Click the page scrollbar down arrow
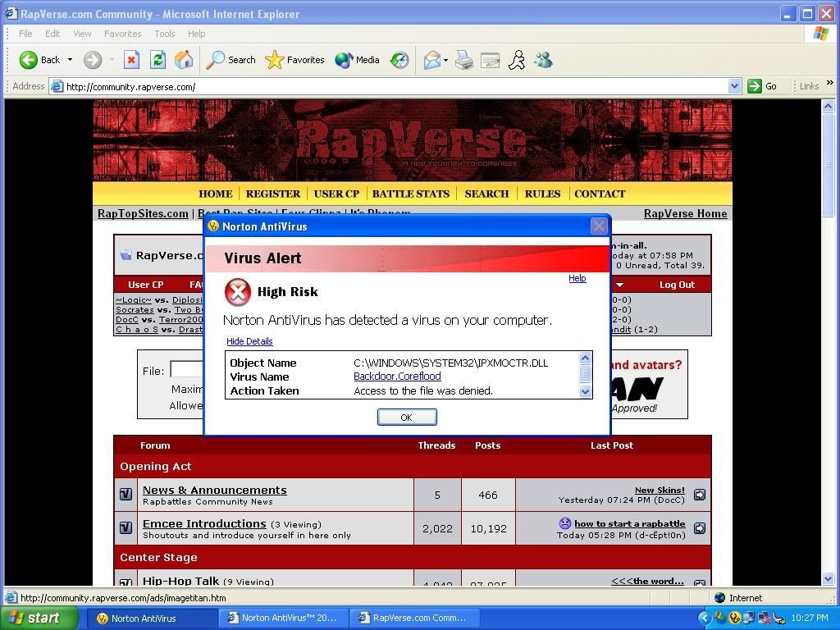Viewport: 840px width, 630px height. click(828, 578)
